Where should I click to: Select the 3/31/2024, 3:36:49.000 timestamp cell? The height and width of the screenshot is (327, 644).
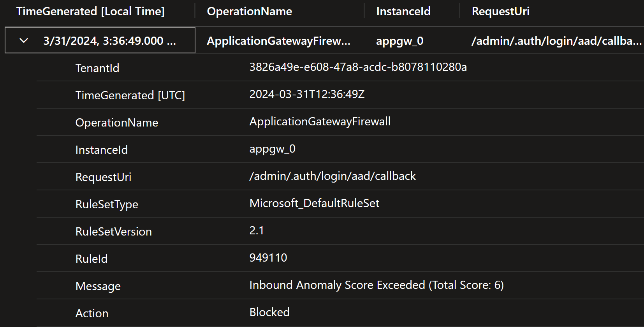tap(110, 40)
